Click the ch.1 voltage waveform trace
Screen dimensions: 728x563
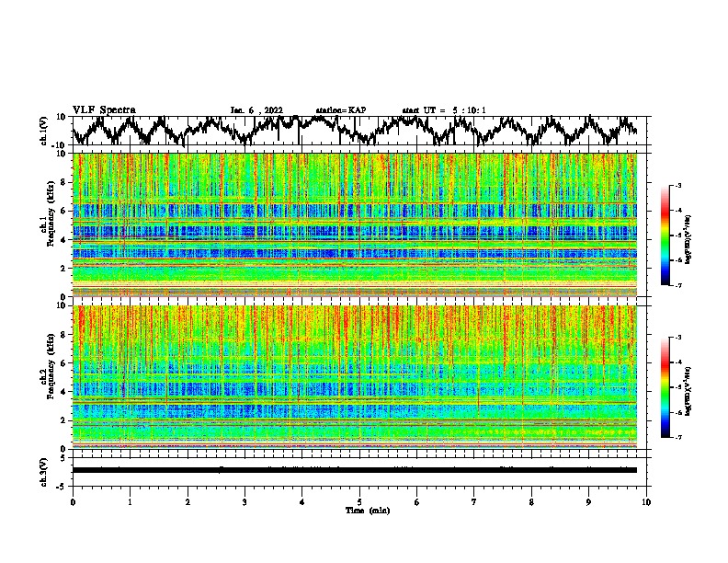click(x=355, y=130)
